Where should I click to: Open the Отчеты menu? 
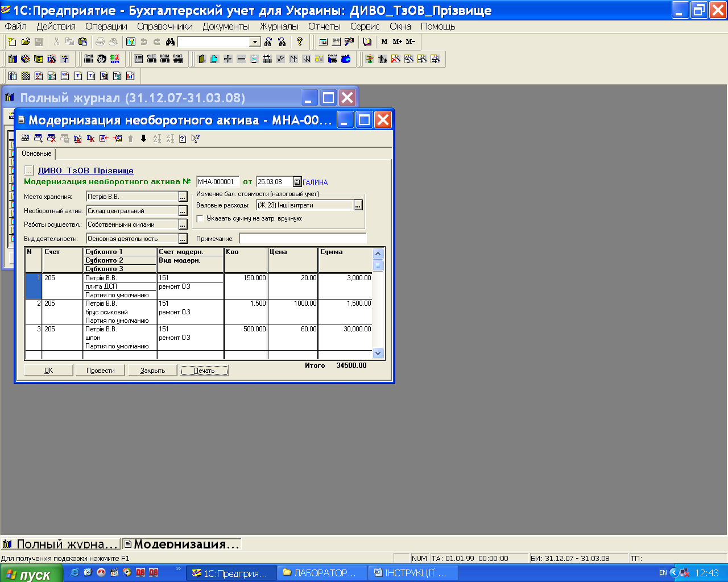pos(324,26)
